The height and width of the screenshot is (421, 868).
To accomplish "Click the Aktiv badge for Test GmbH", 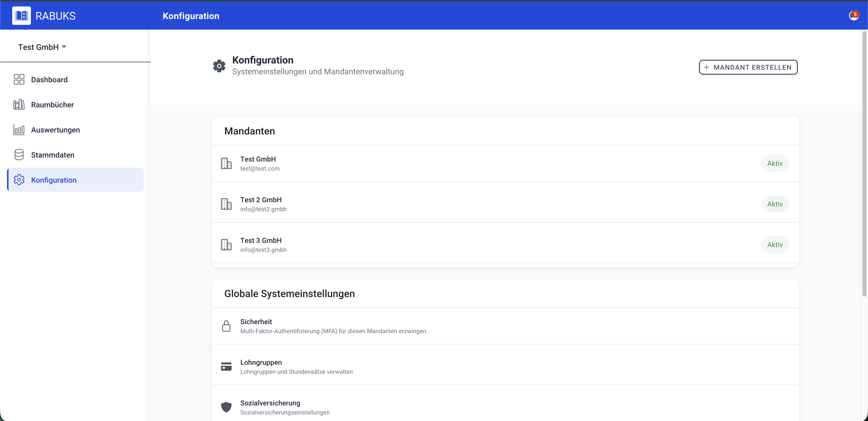I will click(775, 164).
